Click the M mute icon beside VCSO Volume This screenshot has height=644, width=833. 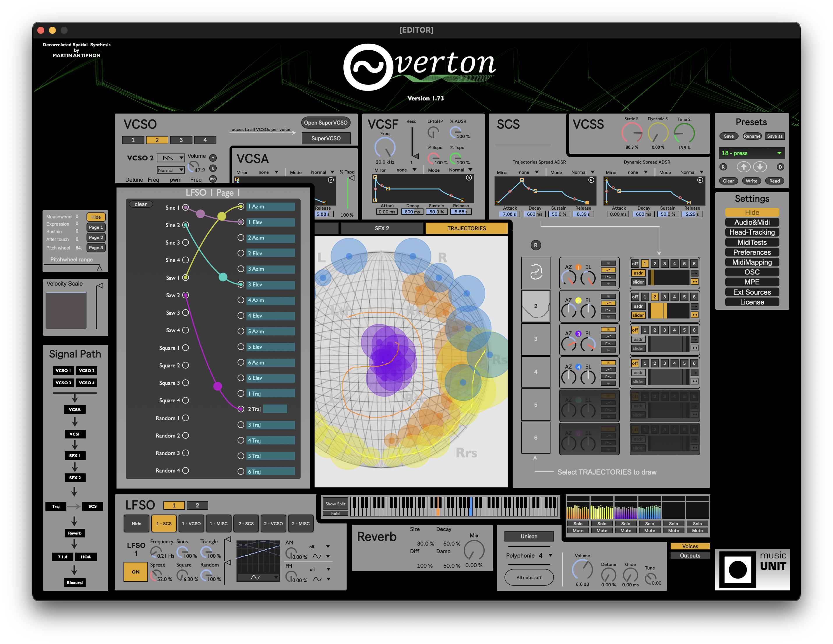pos(213,158)
